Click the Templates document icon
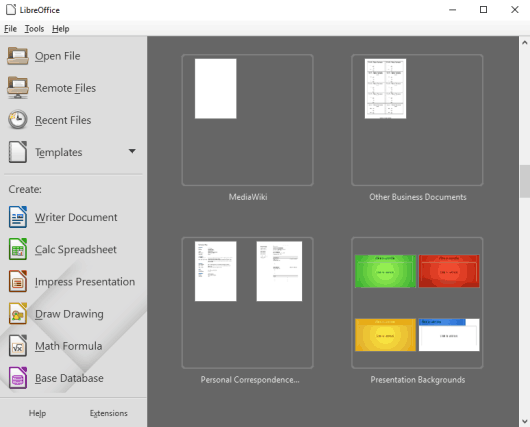The width and height of the screenshot is (530, 427). 18,152
